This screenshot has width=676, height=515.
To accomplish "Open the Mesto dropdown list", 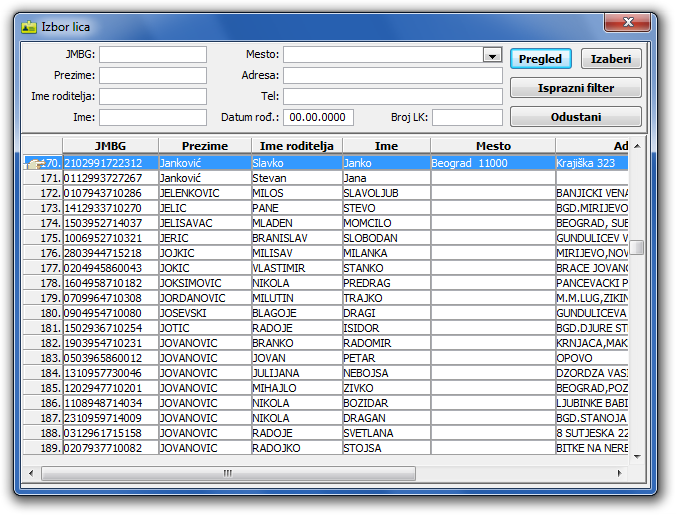I will pyautogui.click(x=491, y=55).
